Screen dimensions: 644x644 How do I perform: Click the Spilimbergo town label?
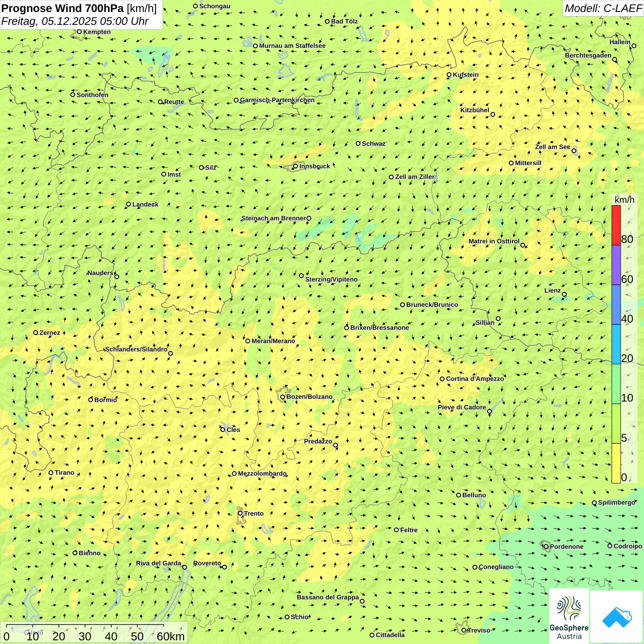tap(616, 502)
